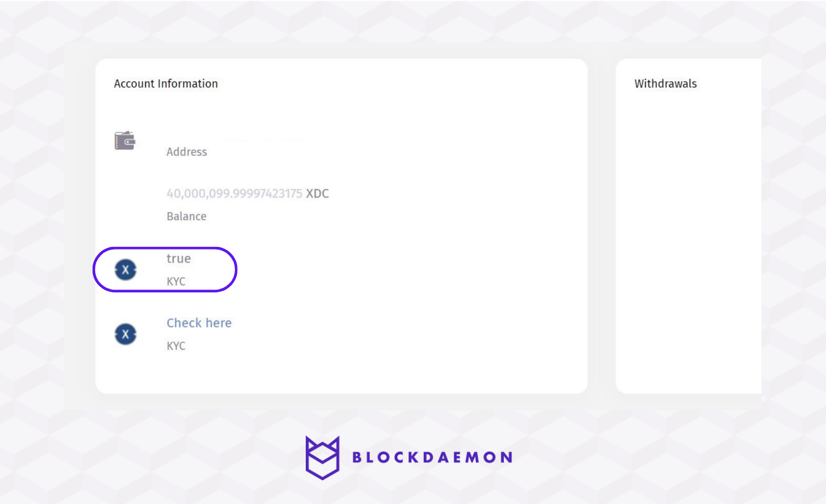The image size is (826, 504).
Task: Click the XDC icon next to Check here
Action: click(126, 334)
